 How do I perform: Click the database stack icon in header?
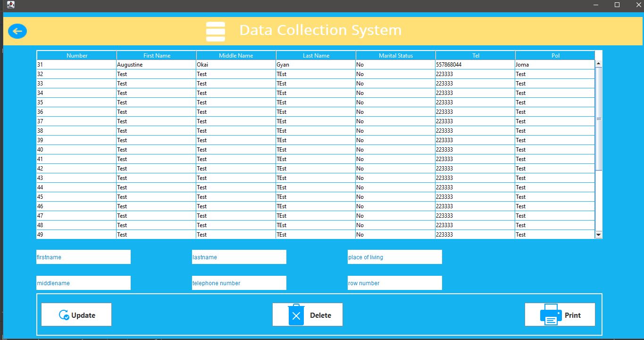pos(216,31)
